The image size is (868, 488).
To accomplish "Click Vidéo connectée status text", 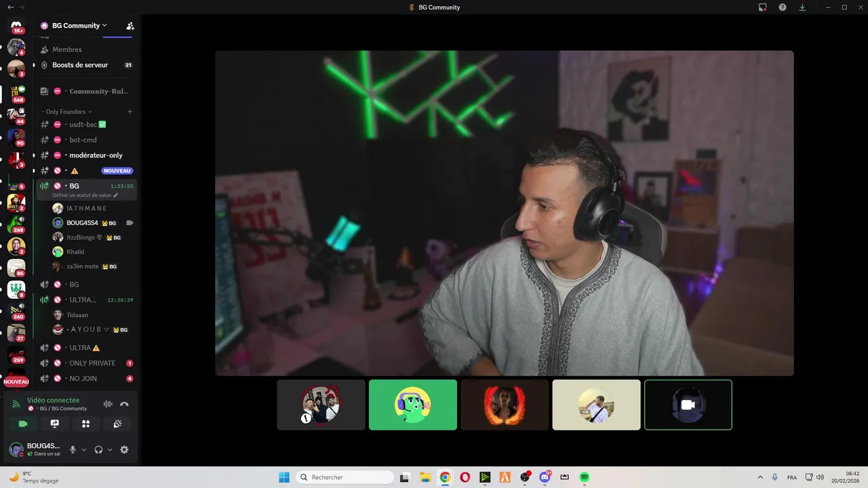I will (x=53, y=400).
